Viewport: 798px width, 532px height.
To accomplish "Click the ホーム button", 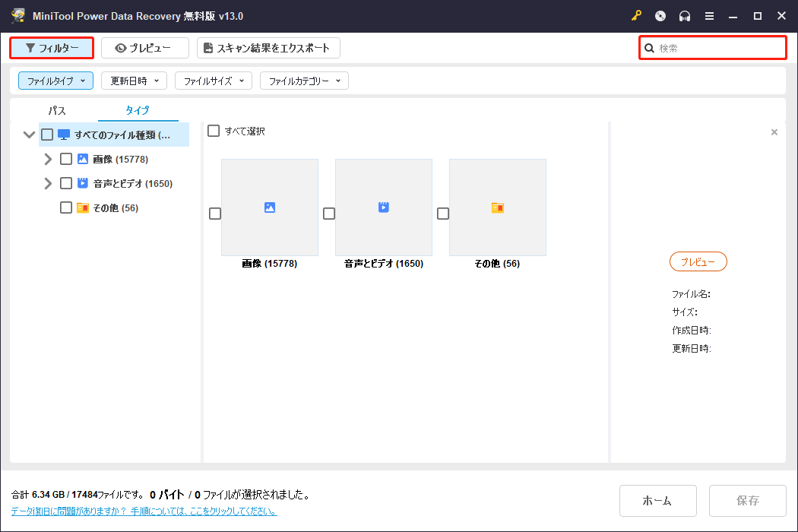I will [x=657, y=500].
